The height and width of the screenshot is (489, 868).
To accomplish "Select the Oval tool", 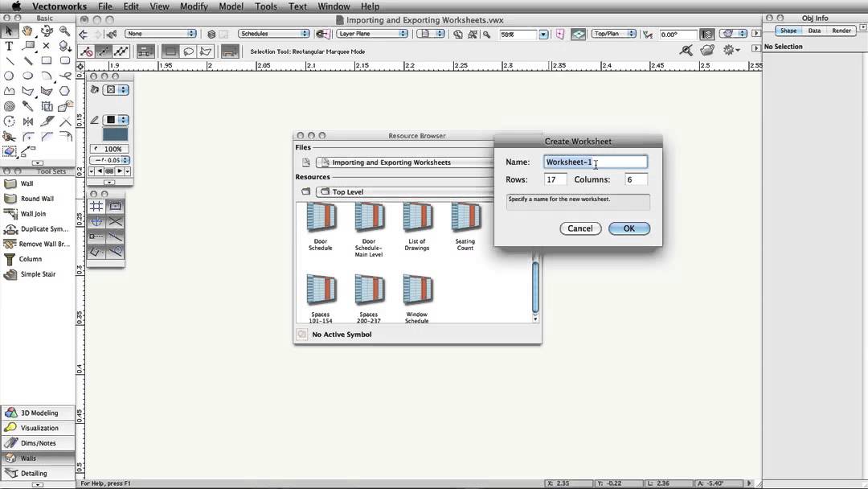I will (x=27, y=76).
